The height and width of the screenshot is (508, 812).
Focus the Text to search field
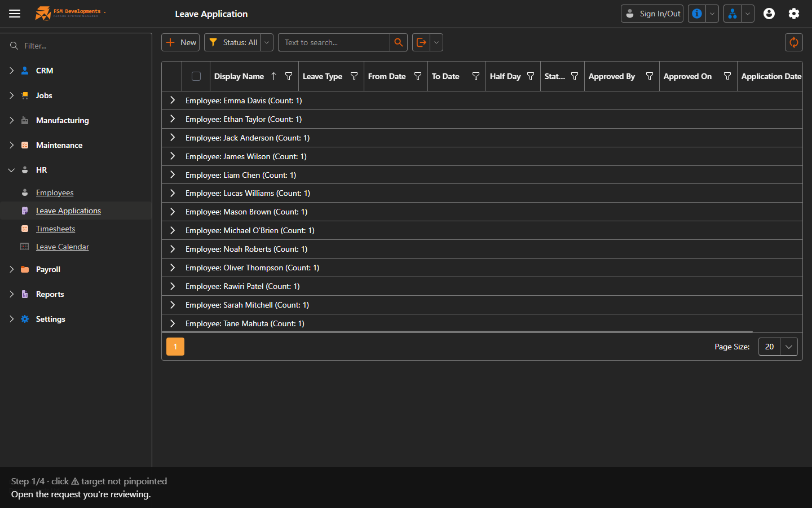tap(334, 42)
